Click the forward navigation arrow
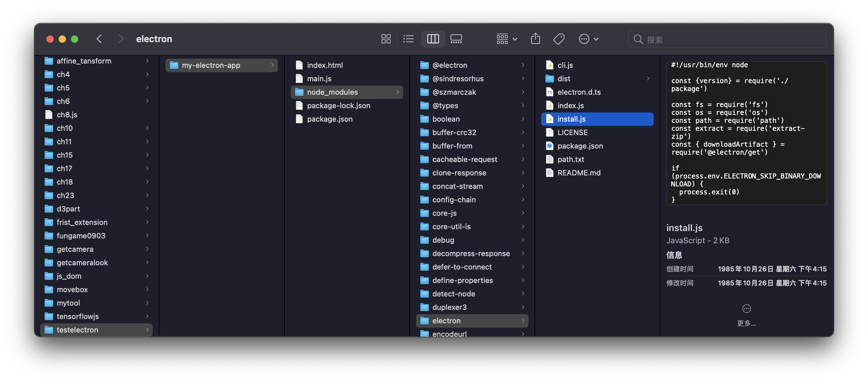The width and height of the screenshot is (868, 382). point(121,39)
